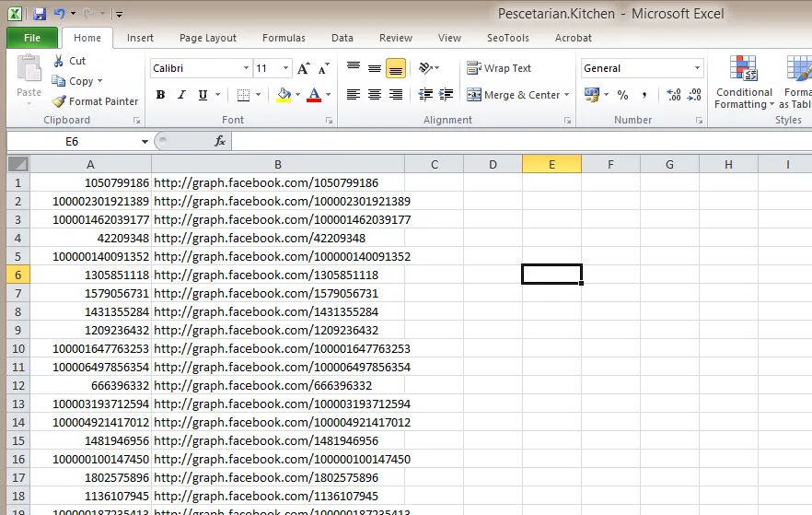The height and width of the screenshot is (515, 812).
Task: Click Accounting Number Format icon
Action: tap(591, 95)
